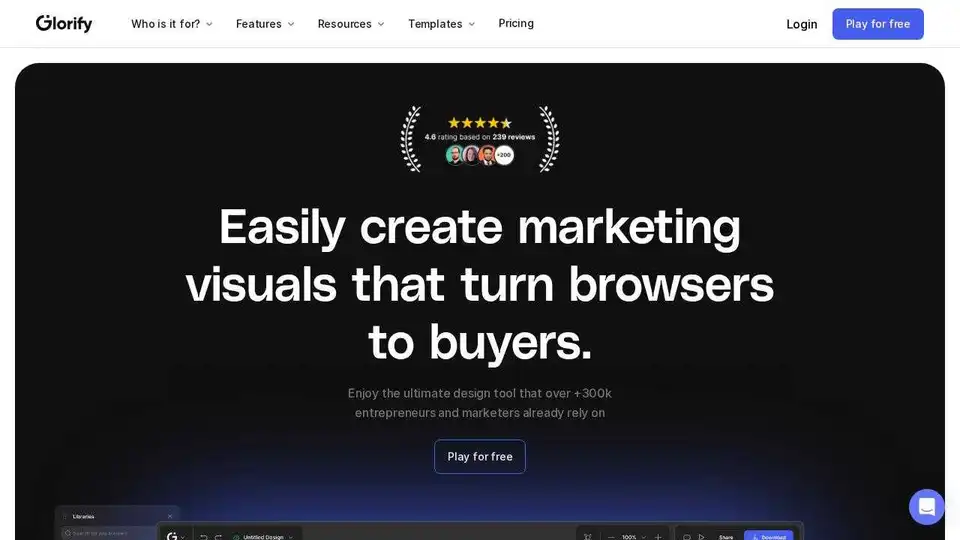Expand the 'Who is it for?' dropdown
Screen dimensions: 960x540
(171, 24)
